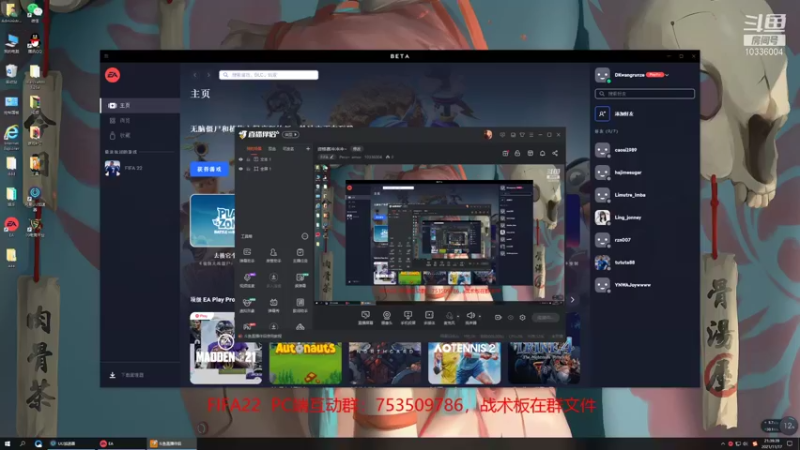
Task: Expand the EA profile status dropdown chevron
Action: (x=667, y=75)
